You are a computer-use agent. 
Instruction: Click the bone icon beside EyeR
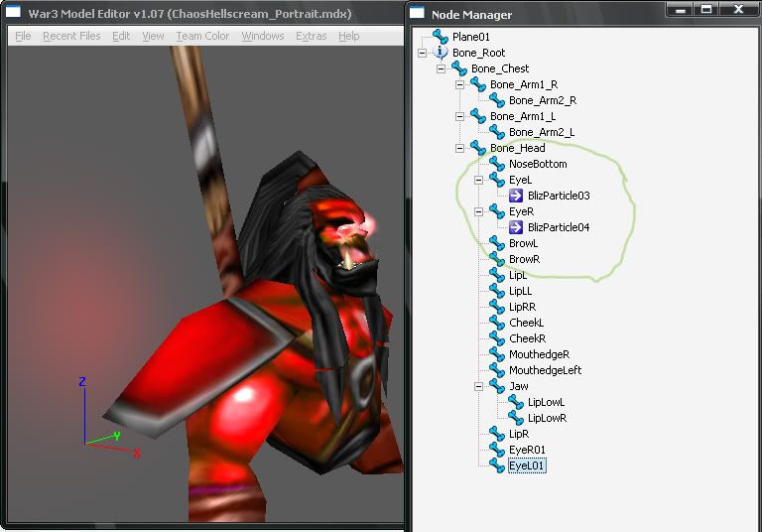tap(497, 211)
